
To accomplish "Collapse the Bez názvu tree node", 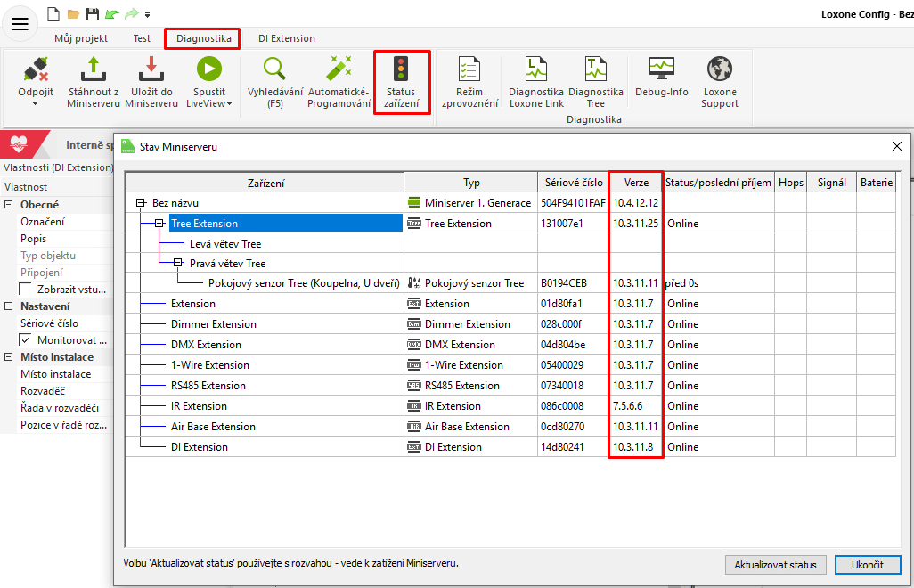I will [140, 203].
